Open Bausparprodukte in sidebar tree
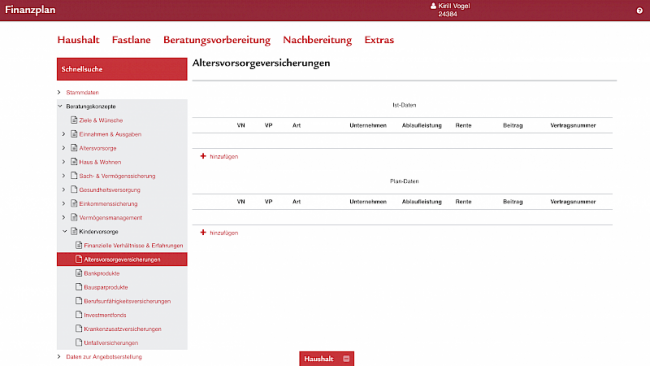 [106, 287]
